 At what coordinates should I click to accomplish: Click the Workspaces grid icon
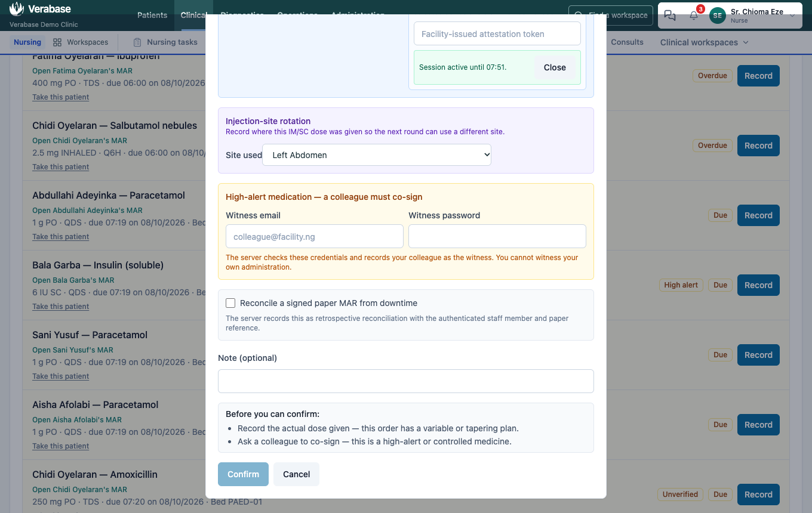57,42
